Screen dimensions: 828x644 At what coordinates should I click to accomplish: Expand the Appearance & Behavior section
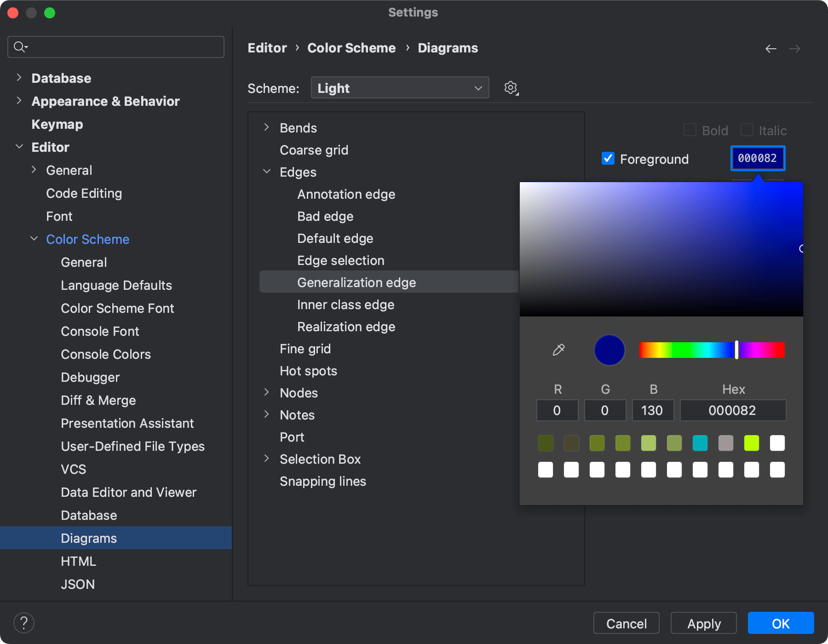coord(19,101)
